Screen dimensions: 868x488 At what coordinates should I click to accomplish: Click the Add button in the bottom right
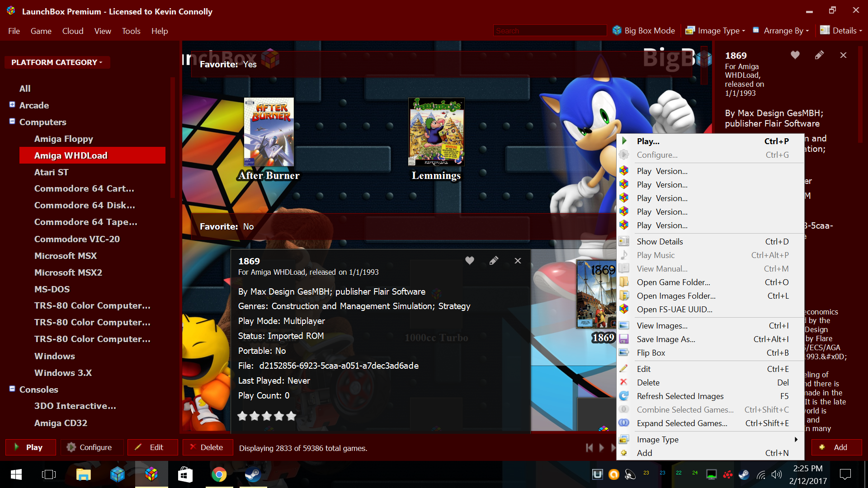[836, 447]
